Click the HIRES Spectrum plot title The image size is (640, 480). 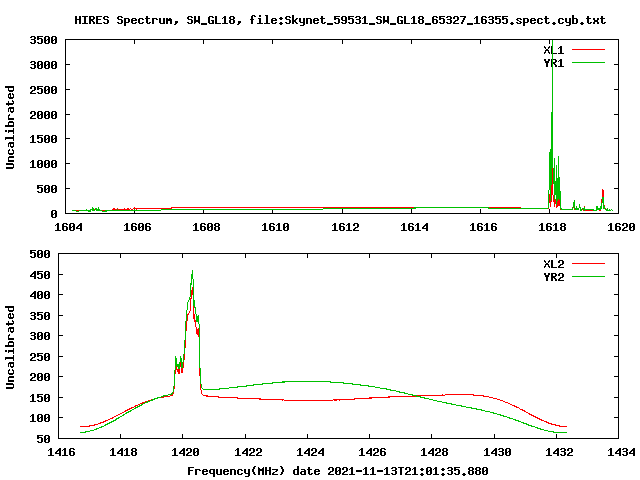pyautogui.click(x=340, y=20)
